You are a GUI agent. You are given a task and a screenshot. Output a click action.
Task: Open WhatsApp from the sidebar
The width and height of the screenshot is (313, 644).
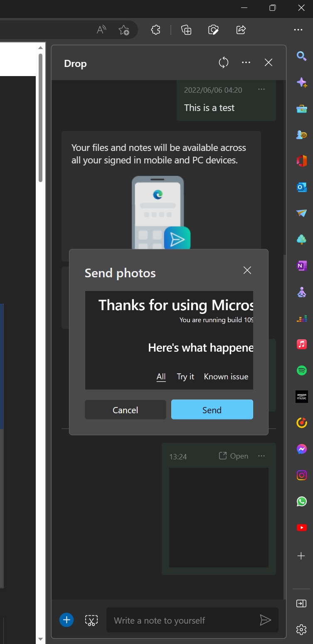pos(302,501)
